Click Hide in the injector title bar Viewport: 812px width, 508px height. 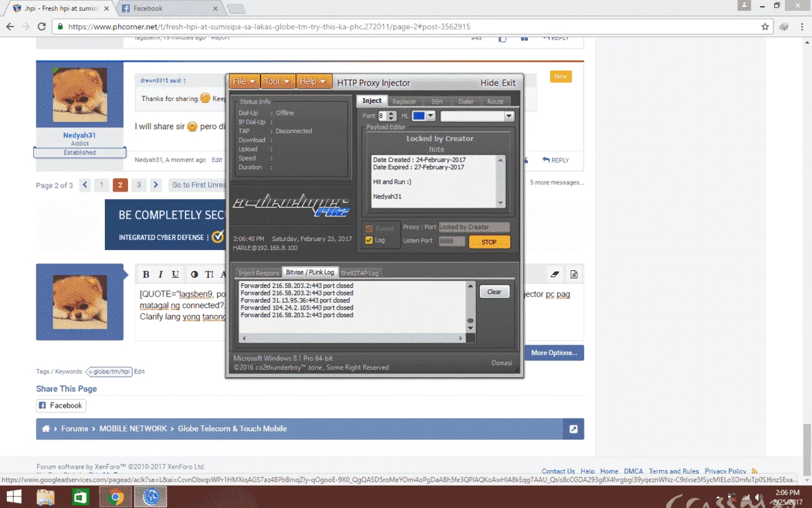489,83
